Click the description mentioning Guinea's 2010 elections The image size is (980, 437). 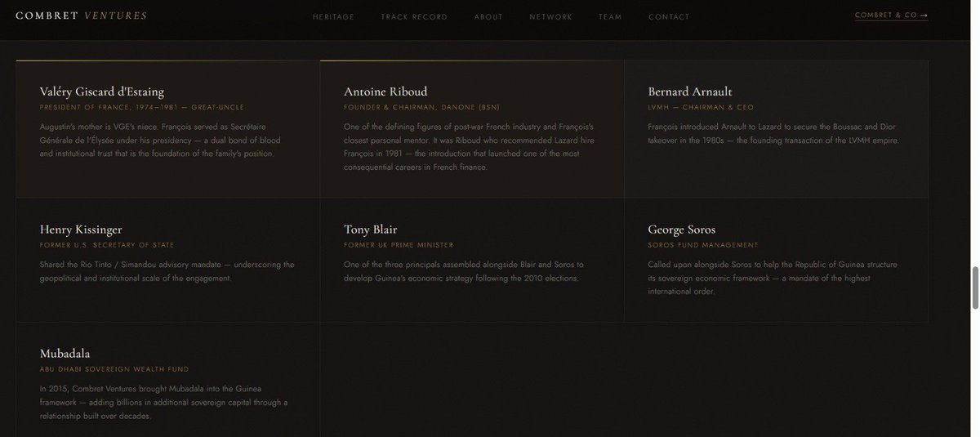464,271
